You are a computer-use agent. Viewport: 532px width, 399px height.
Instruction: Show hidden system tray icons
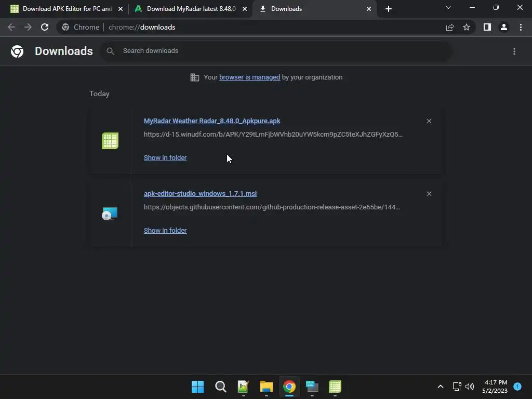[441, 387]
